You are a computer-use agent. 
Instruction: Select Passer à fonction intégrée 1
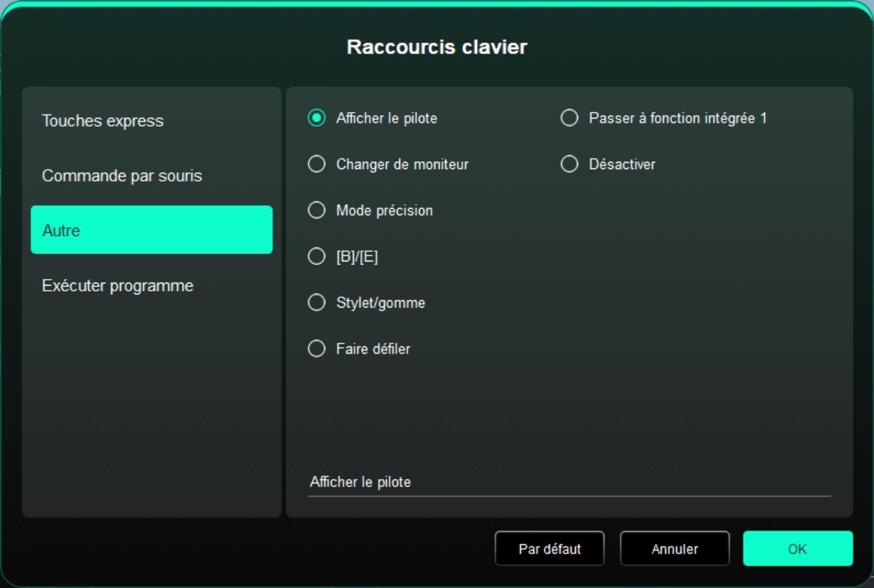(569, 118)
